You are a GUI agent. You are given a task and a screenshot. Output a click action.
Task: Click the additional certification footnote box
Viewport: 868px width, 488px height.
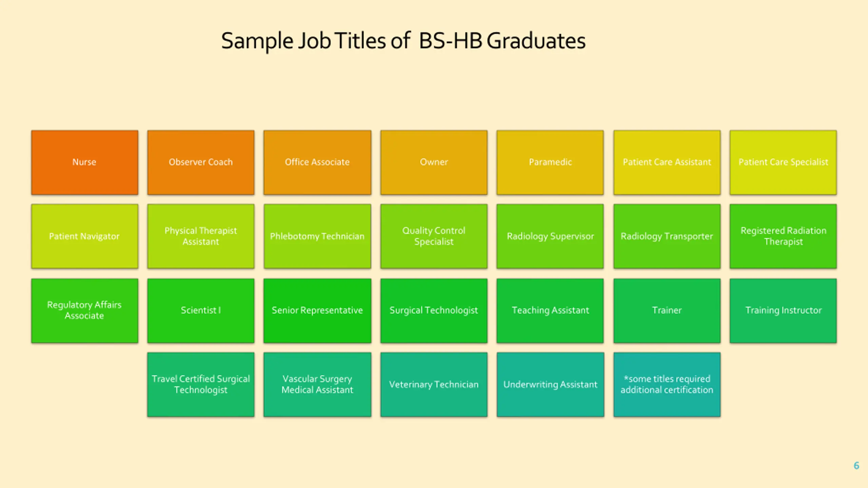[x=667, y=384]
